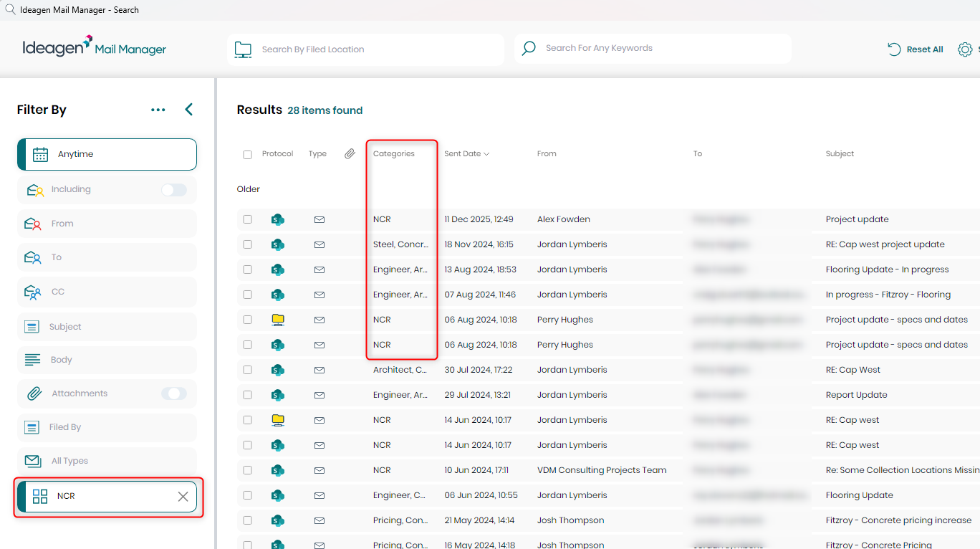This screenshot has width=980, height=549.
Task: Check the 30 Jul 2024 row checkbox
Action: click(247, 370)
